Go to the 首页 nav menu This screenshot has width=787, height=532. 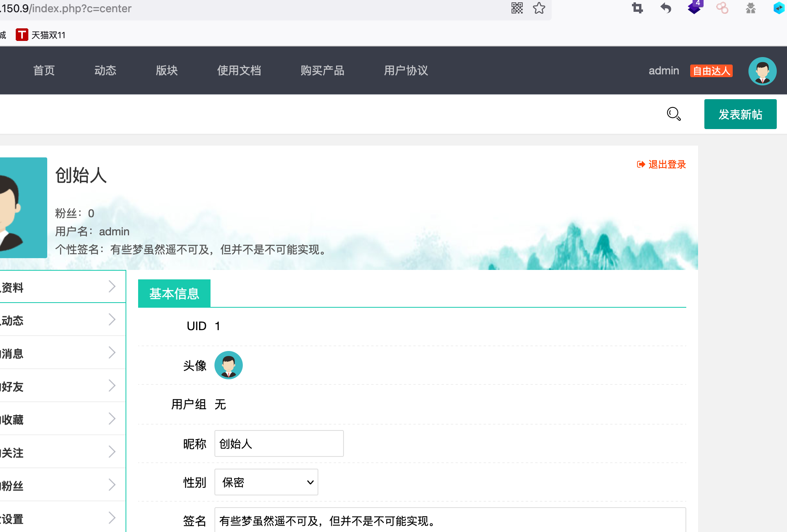tap(44, 70)
